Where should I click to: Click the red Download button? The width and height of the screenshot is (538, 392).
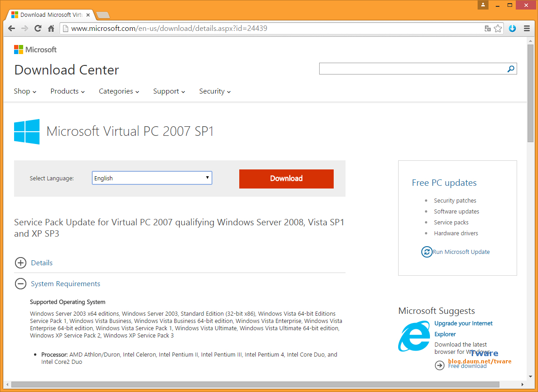[x=286, y=179]
